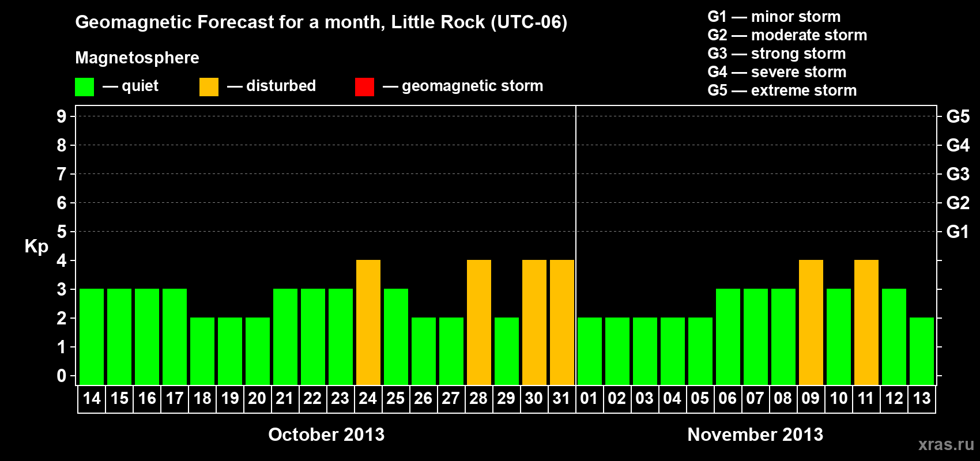Click the '— disturbed' legend label

pos(272,86)
